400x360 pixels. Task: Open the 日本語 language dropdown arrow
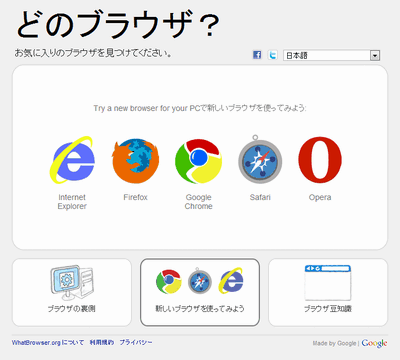click(x=375, y=55)
